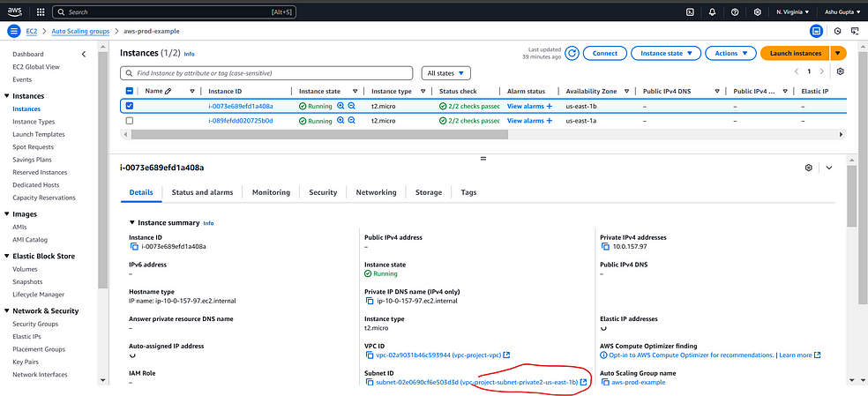868x396 pixels.
Task: Open the notifications bell
Action: 713,11
